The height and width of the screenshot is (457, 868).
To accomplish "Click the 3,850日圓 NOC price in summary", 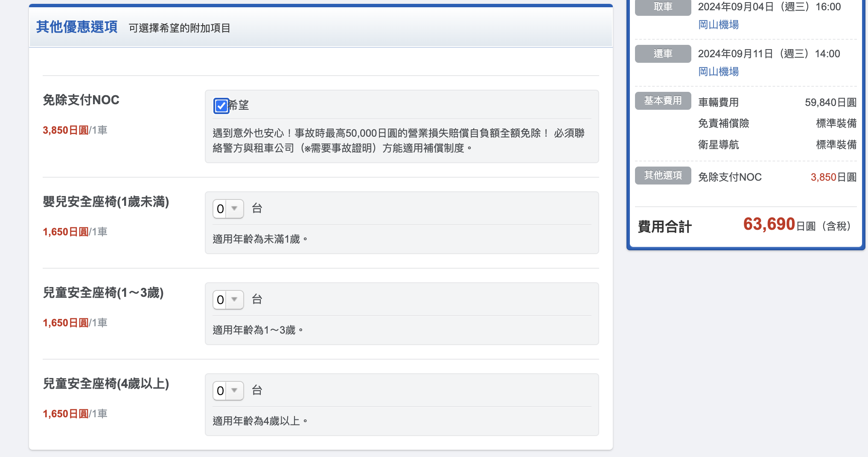I will pyautogui.click(x=833, y=177).
